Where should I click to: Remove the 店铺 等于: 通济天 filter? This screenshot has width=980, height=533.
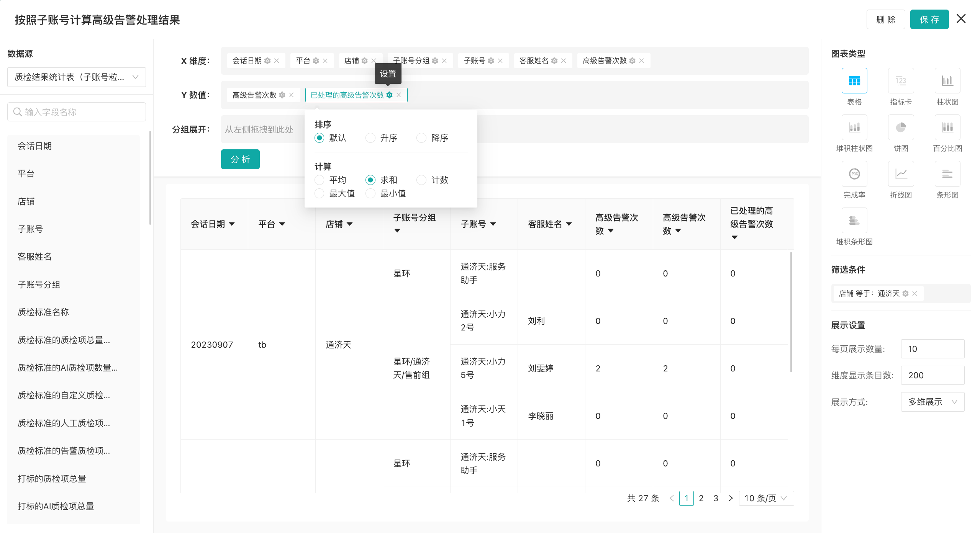click(914, 293)
